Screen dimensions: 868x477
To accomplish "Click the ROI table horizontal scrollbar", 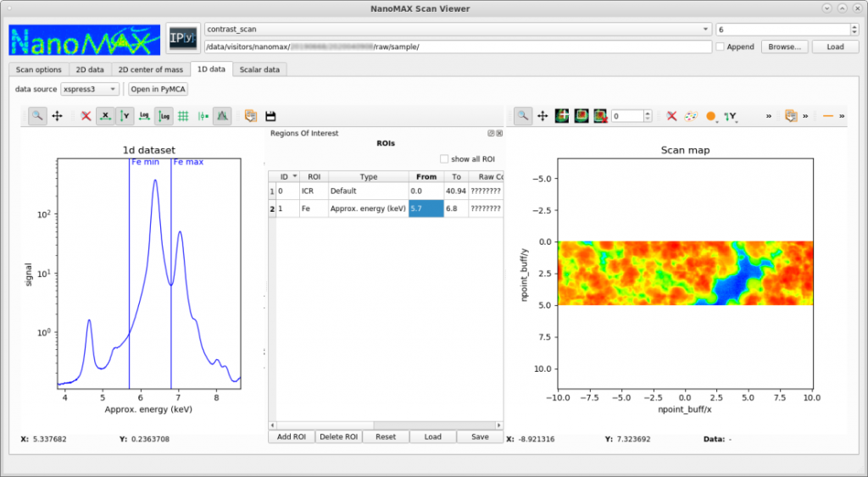I will [x=386, y=425].
